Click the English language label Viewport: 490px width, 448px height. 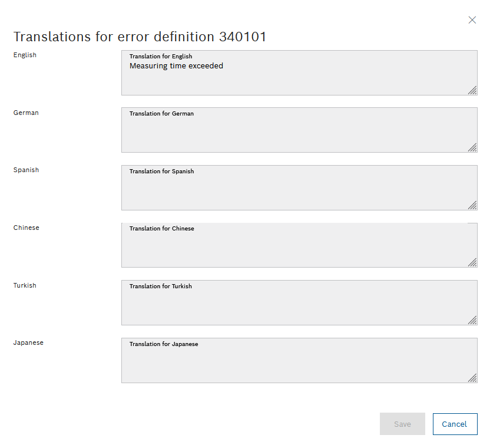click(x=24, y=55)
